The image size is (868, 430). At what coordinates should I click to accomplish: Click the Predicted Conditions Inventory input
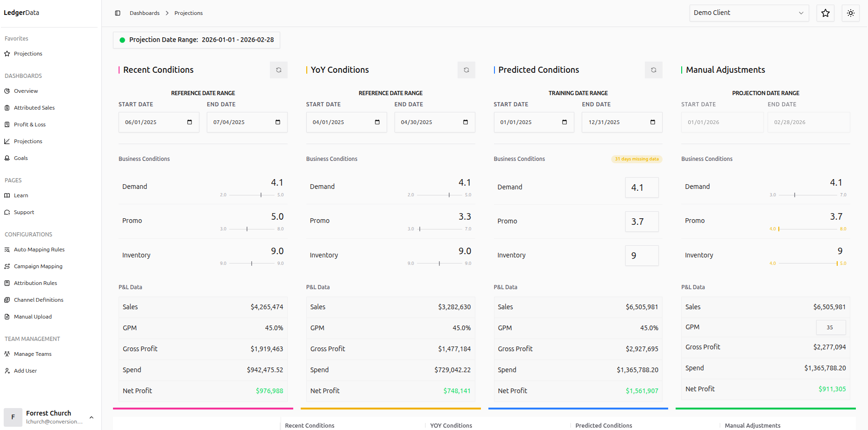(x=642, y=256)
